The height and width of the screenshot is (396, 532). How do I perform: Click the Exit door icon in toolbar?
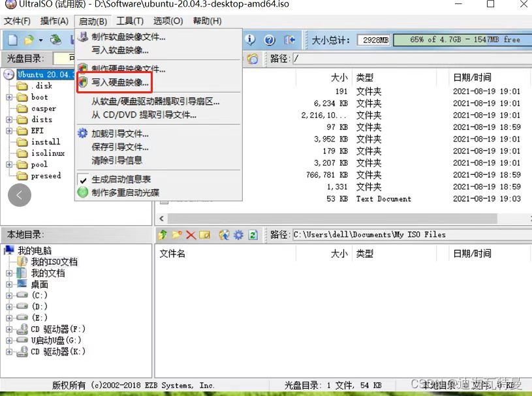click(289, 40)
